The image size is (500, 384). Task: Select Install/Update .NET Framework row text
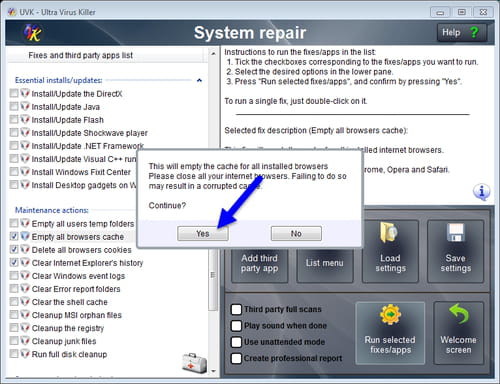pyautogui.click(x=88, y=146)
